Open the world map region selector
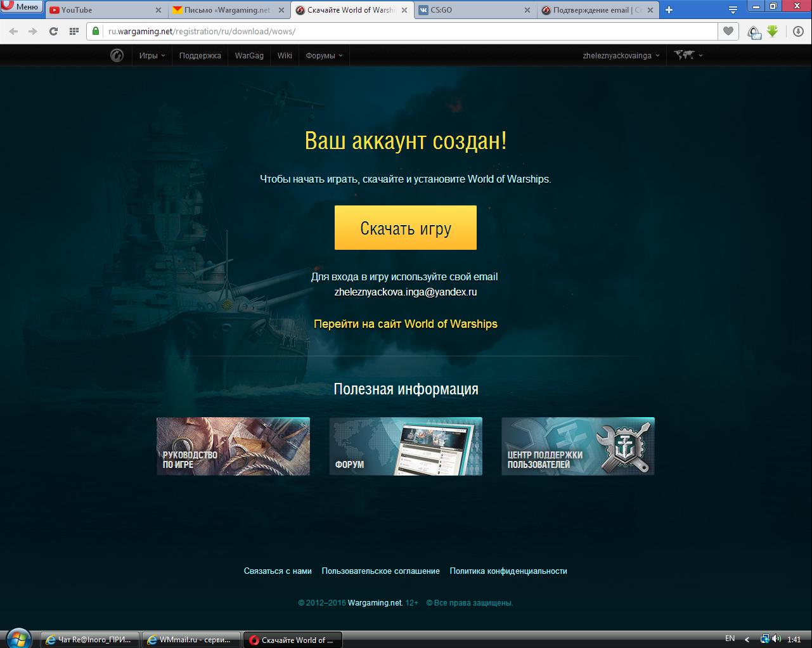Screen dimensions: 812x648 [x=688, y=55]
